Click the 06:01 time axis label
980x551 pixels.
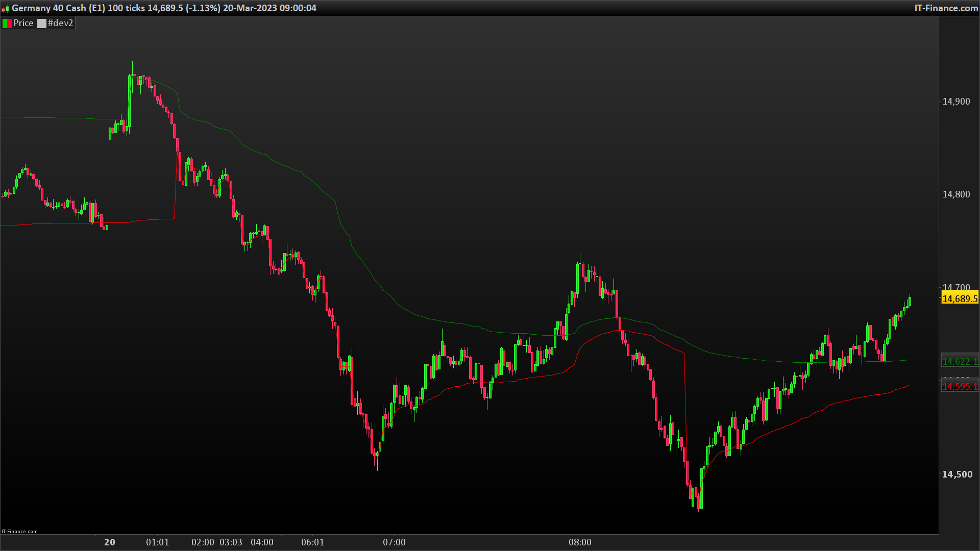point(312,542)
